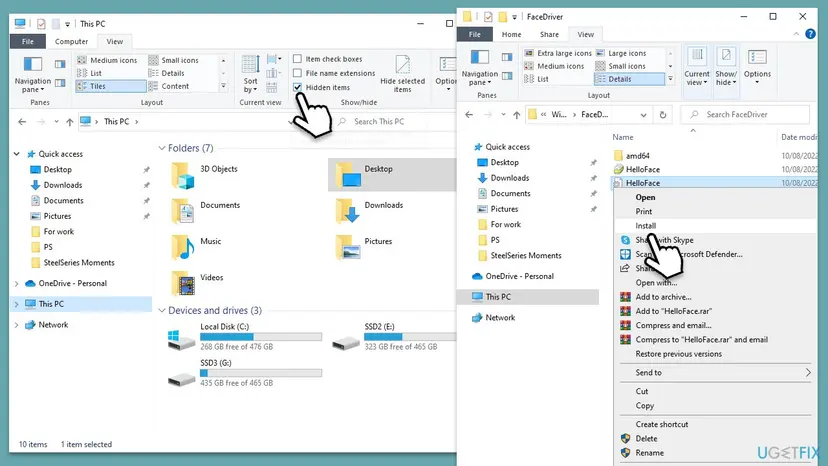Click SSD3 (G:) usage bar
Viewport: 828px width, 466px height.
click(261, 373)
